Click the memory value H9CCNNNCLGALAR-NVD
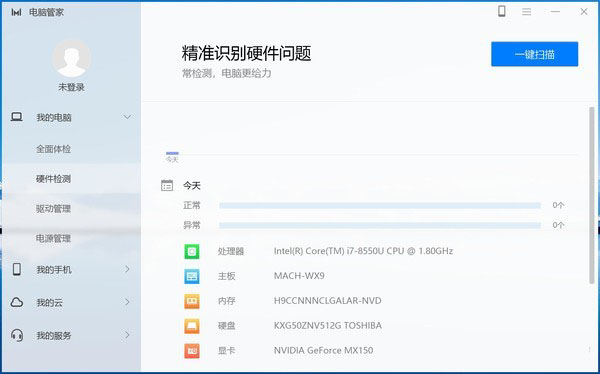Viewport: 600px width, 374px height. [328, 301]
